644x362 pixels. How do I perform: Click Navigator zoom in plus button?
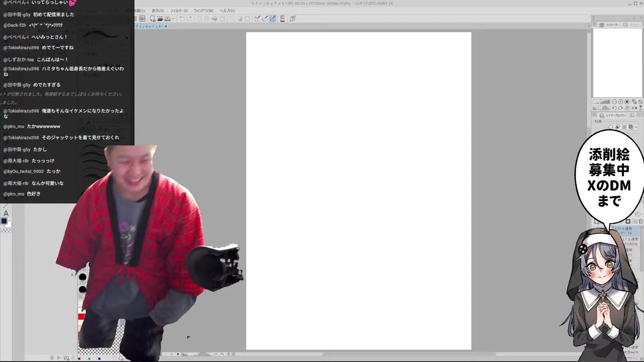(x=620, y=102)
